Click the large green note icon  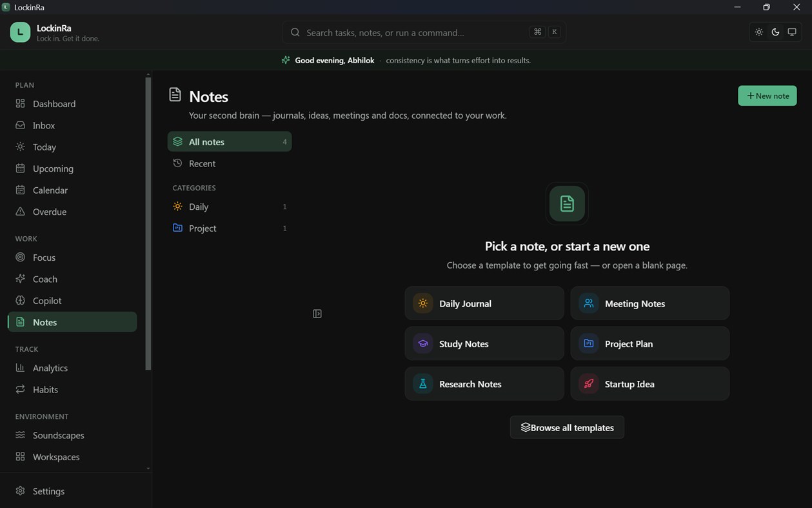[x=567, y=203]
